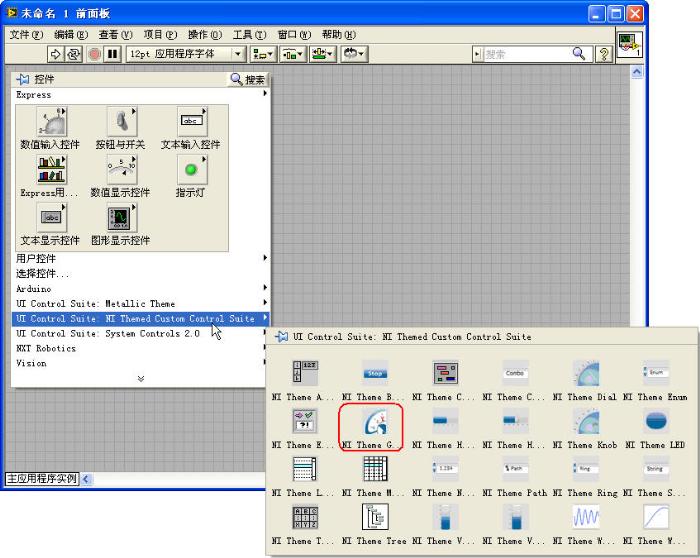Click the Run Continuously toolbar button
Image resolution: width=700 pixels, height=558 pixels.
click(x=75, y=54)
